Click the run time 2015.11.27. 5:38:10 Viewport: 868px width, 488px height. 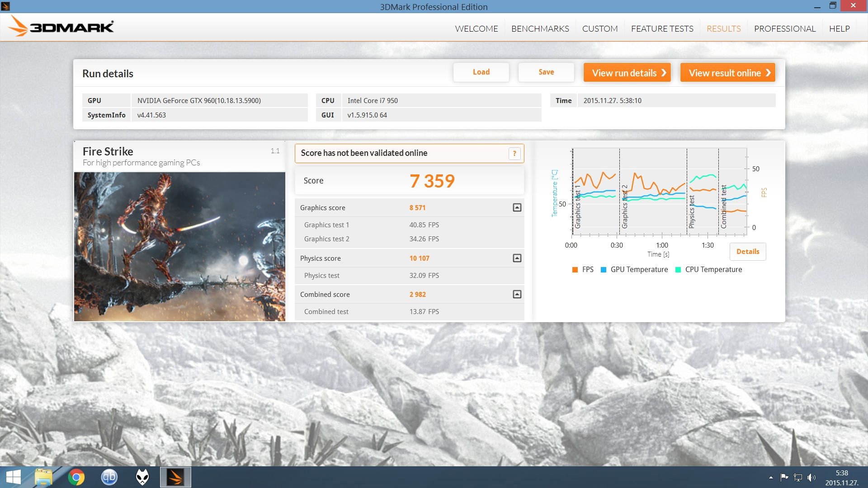612,101
